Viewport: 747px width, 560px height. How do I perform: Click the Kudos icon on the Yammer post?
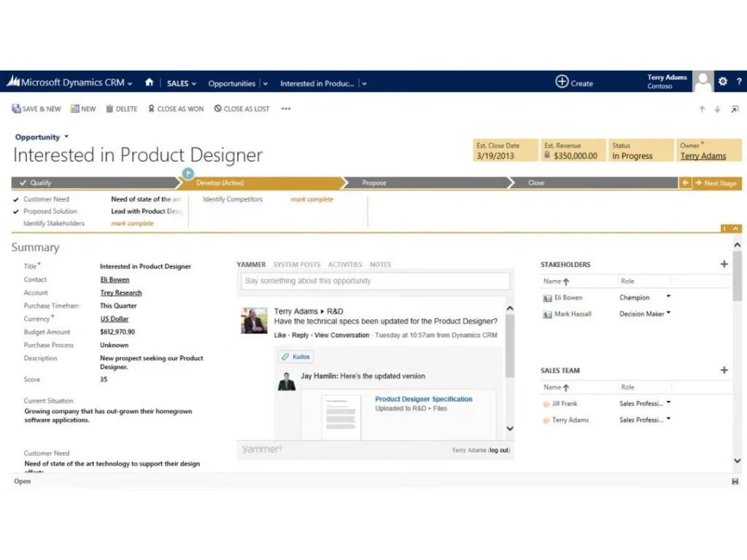[x=295, y=357]
